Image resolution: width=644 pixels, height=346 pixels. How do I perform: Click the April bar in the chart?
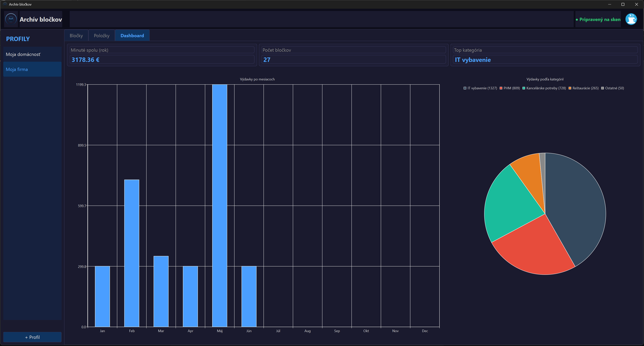[190, 296]
